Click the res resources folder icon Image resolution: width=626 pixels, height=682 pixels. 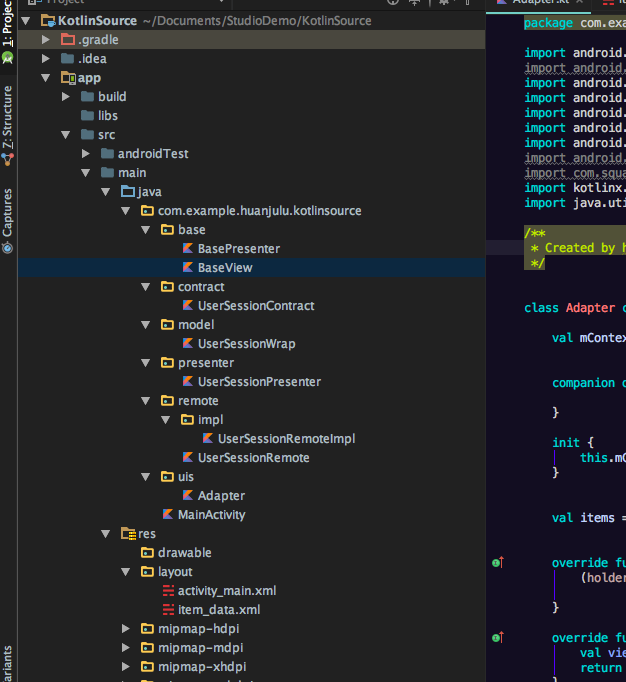click(x=128, y=534)
